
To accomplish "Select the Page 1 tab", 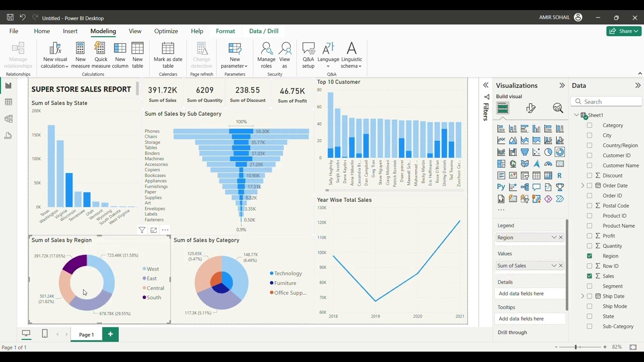I will pyautogui.click(x=86, y=334).
